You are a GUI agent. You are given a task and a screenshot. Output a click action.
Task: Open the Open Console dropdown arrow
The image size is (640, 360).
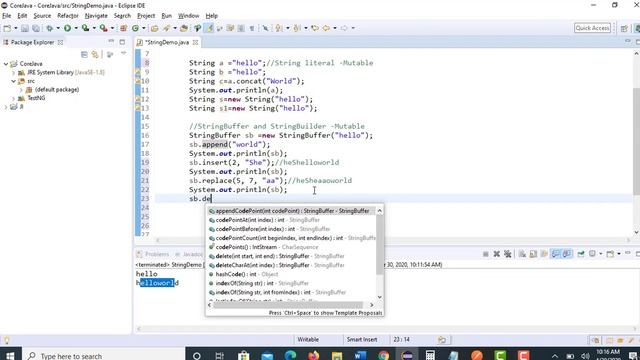click(618, 254)
